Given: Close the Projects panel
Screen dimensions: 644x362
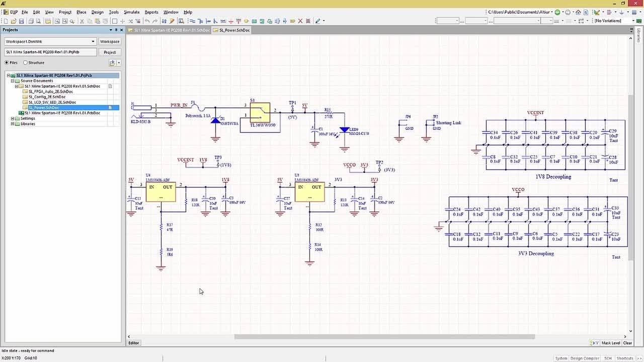Looking at the screenshot, I should (121, 30).
